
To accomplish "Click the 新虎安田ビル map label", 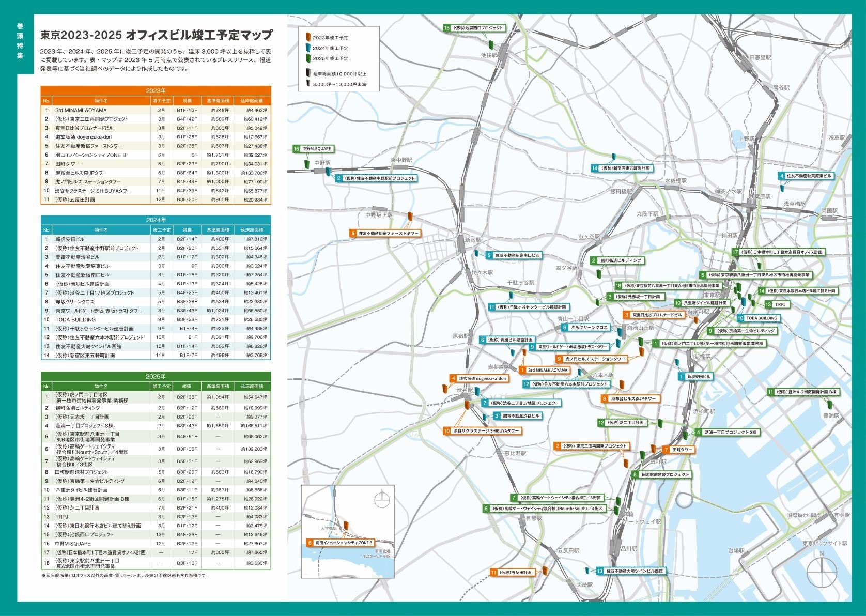I will coord(695,377).
